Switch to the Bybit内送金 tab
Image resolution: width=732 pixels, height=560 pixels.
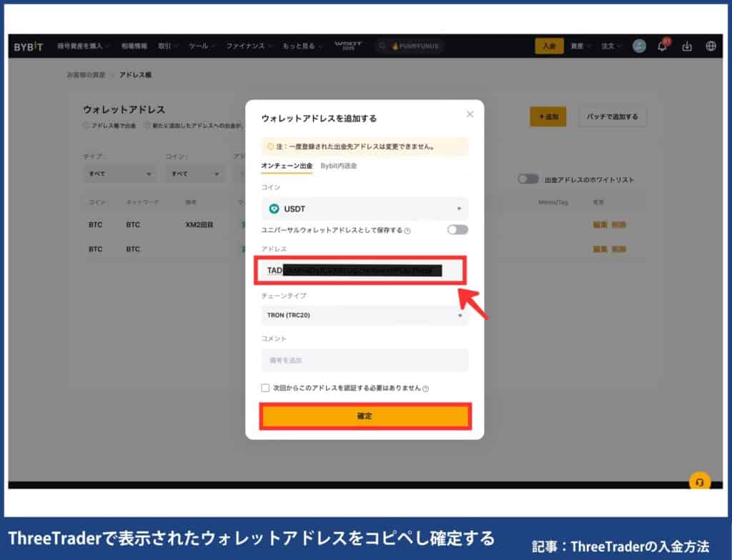(x=338, y=166)
